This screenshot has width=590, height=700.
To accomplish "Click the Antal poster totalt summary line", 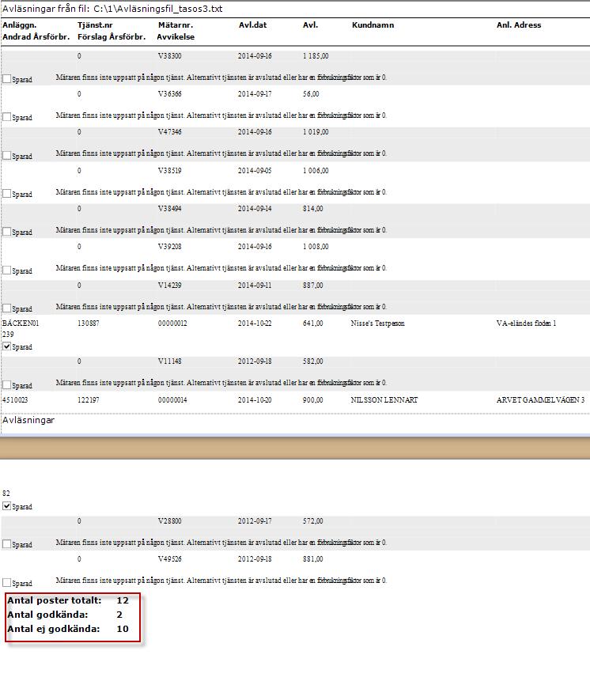I will point(68,600).
